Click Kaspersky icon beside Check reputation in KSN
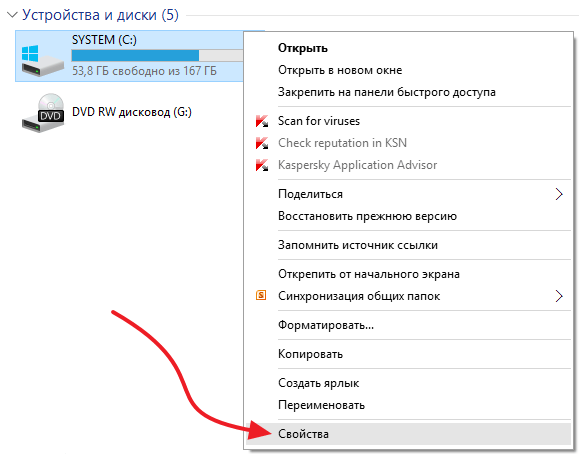This screenshot has height=454, width=579. click(x=262, y=143)
